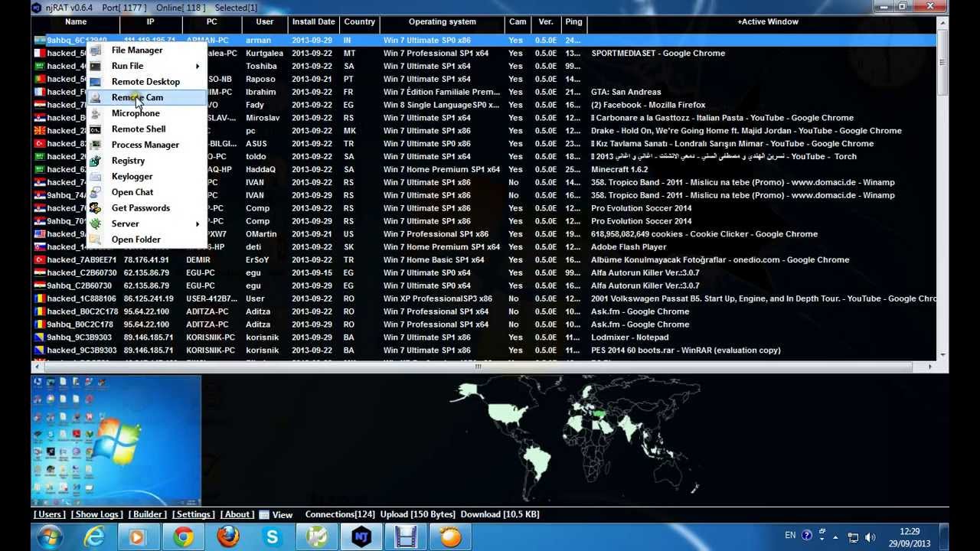Click the Remote Desktop screen icon
Viewport: 980px width, 551px height.
(95, 82)
